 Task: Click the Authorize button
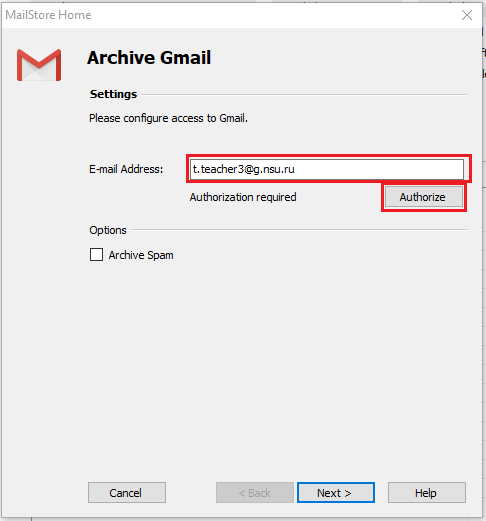coord(424,197)
